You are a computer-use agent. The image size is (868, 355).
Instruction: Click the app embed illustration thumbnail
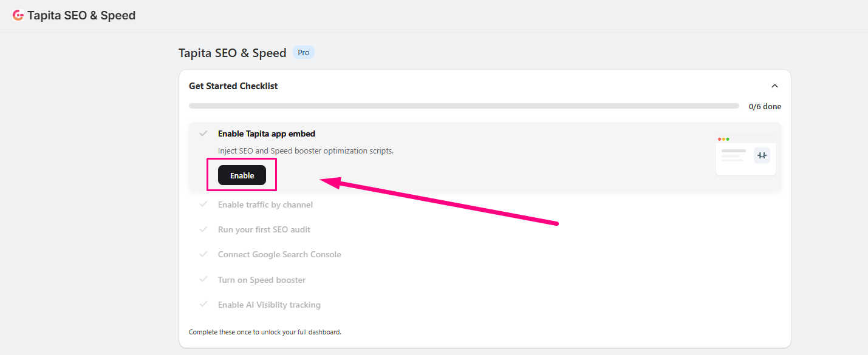coord(746,155)
